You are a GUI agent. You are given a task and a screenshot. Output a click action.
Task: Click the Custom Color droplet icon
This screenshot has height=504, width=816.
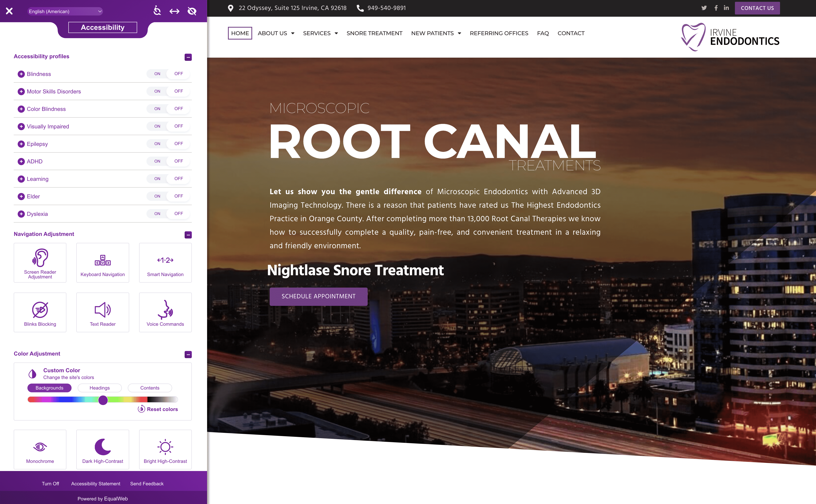(32, 374)
